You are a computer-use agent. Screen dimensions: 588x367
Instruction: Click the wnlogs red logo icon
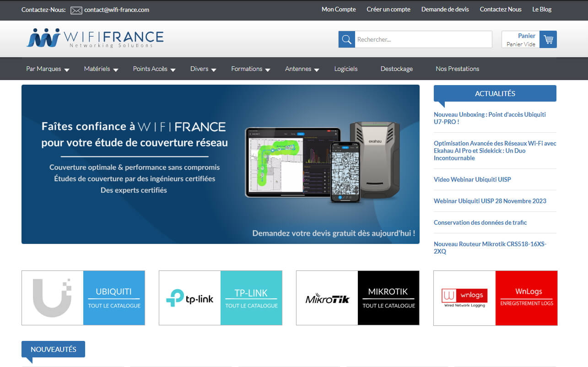pyautogui.click(x=464, y=295)
